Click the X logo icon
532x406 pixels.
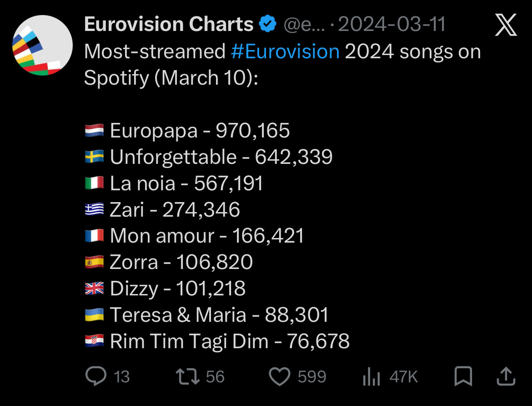506,25
